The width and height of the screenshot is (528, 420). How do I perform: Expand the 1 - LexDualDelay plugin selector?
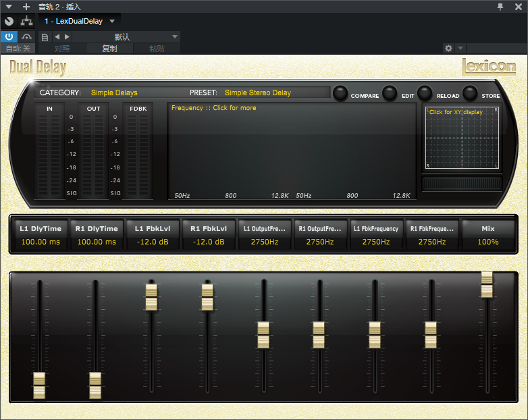click(x=80, y=21)
